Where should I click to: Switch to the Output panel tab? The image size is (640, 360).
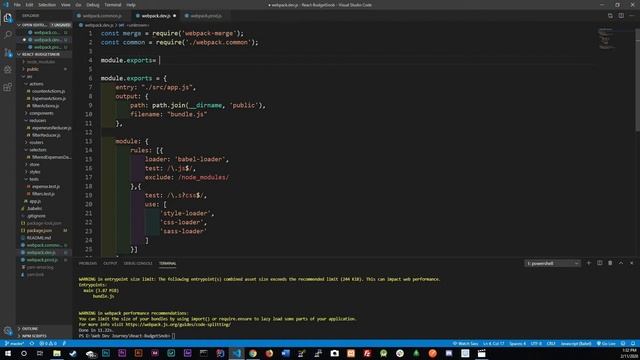click(110, 263)
